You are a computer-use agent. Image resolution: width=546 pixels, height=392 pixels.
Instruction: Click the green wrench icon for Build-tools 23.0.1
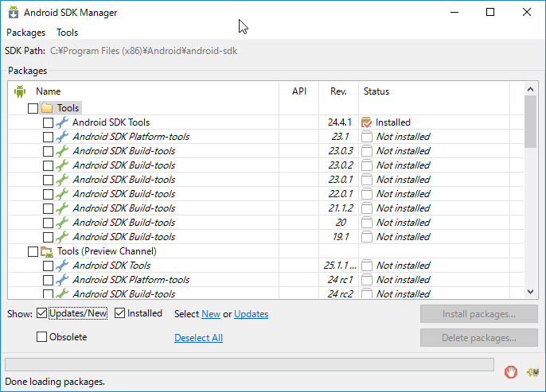62,180
